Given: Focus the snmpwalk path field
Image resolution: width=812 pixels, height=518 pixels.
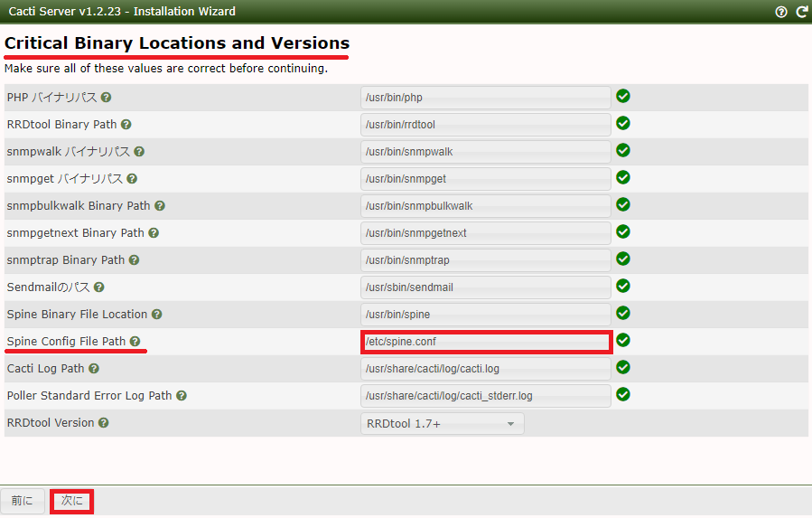Looking at the screenshot, I should (486, 151).
